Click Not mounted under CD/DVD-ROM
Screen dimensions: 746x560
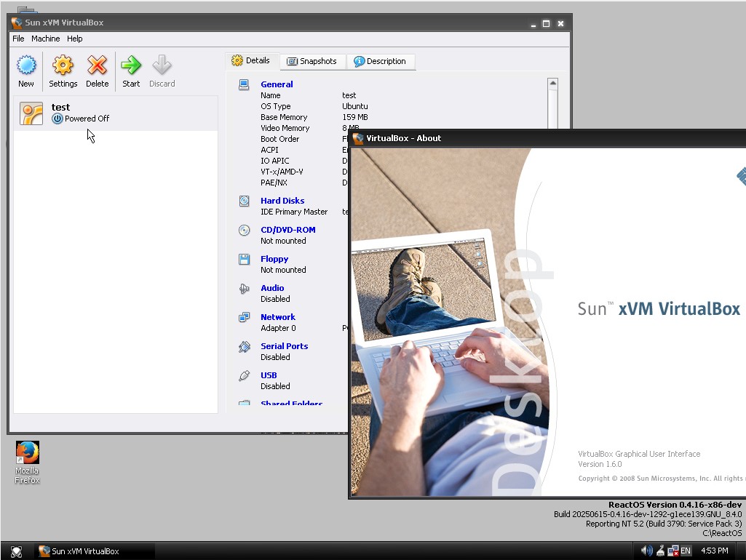[283, 241]
